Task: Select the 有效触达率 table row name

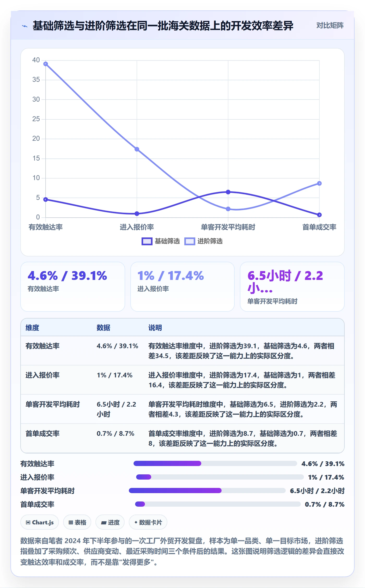Action: click(x=42, y=346)
